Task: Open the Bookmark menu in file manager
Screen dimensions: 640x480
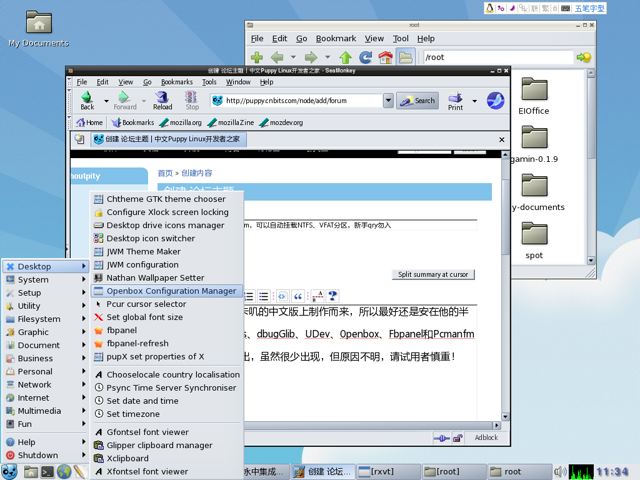Action: click(336, 39)
